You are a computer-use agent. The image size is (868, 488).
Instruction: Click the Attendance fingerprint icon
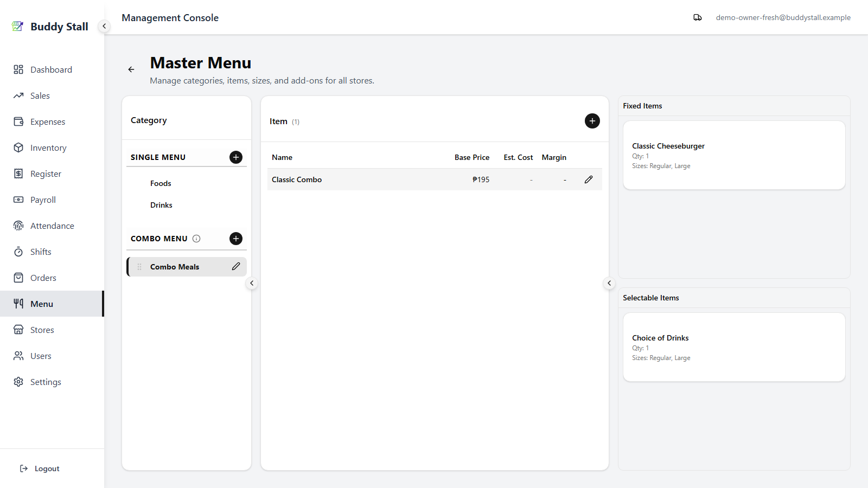tap(18, 226)
